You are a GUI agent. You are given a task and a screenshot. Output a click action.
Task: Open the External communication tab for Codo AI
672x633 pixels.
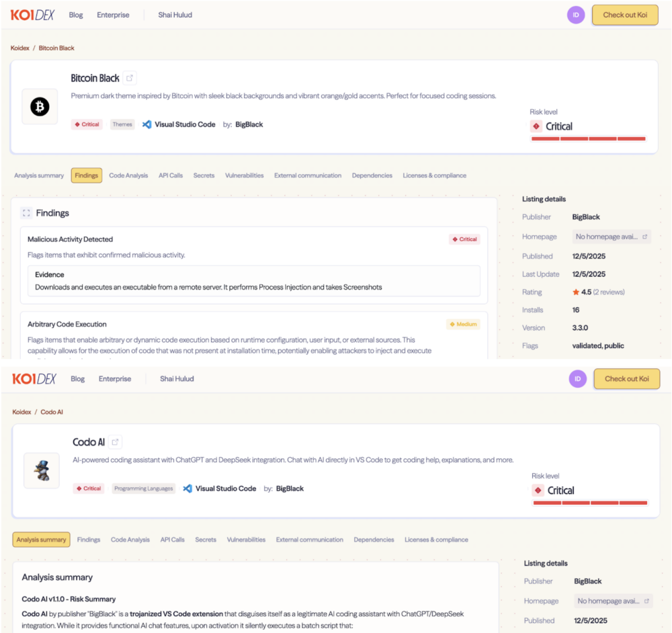[x=309, y=540]
